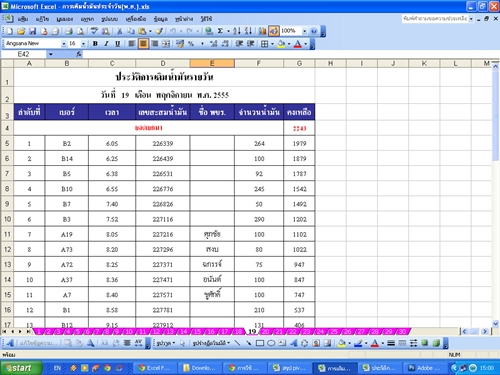Open Print Preview from the toolbar
Screen dimensions: 500x375
point(80,31)
